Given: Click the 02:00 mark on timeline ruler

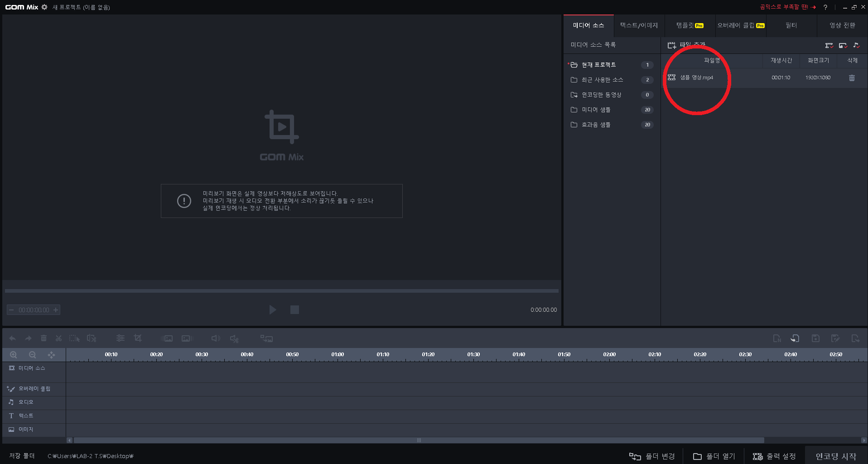Looking at the screenshot, I should [x=609, y=354].
